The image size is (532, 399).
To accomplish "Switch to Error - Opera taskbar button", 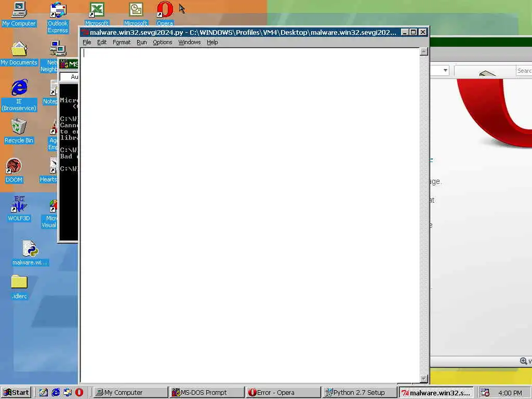I will point(283,393).
